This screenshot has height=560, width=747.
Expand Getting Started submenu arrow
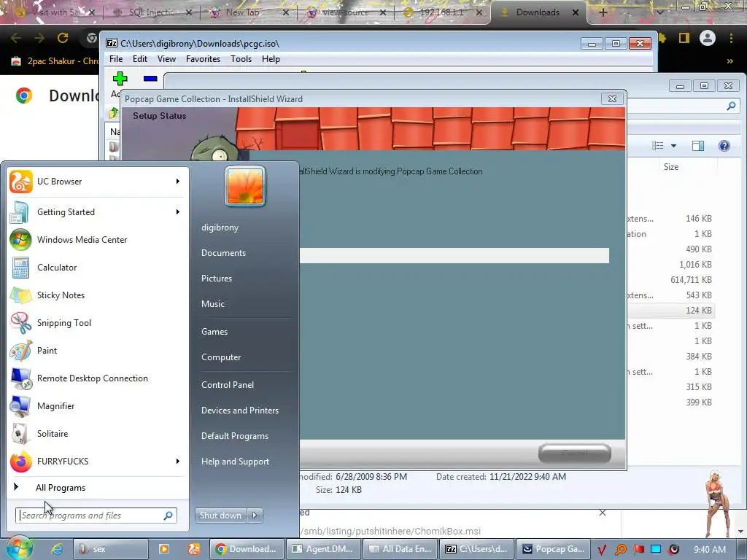click(178, 212)
